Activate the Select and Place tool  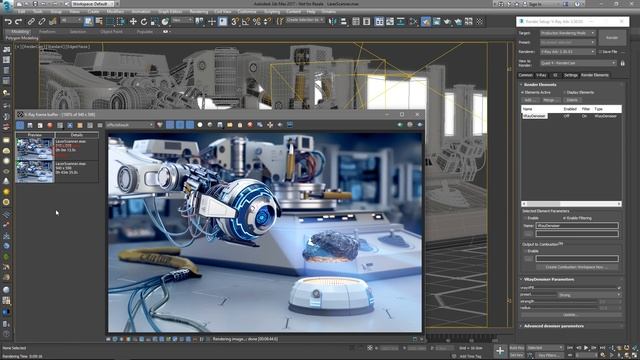[x=165, y=21]
